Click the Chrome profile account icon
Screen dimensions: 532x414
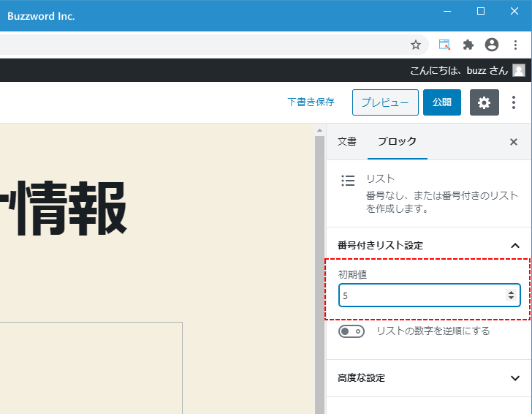(492, 45)
